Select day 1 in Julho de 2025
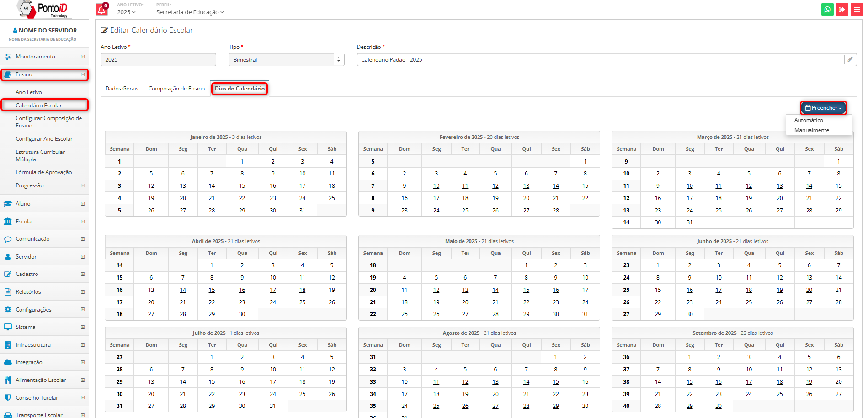This screenshot has height=418, width=868. tap(212, 357)
